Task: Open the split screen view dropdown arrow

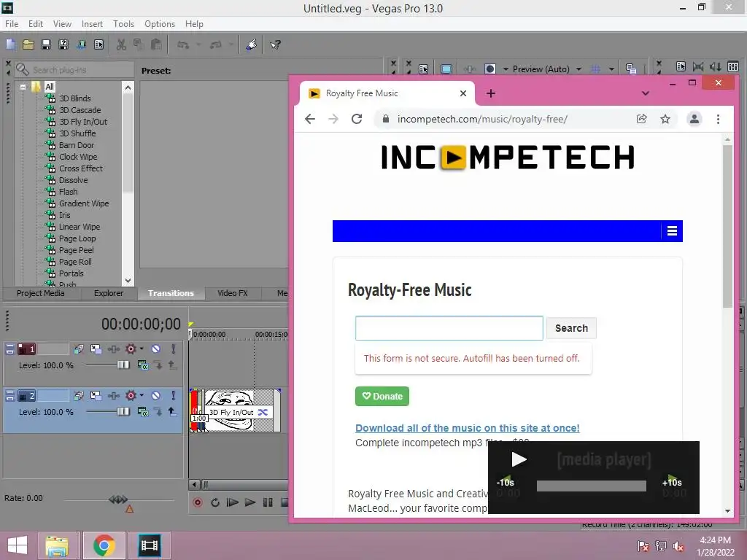Action: pos(506,69)
